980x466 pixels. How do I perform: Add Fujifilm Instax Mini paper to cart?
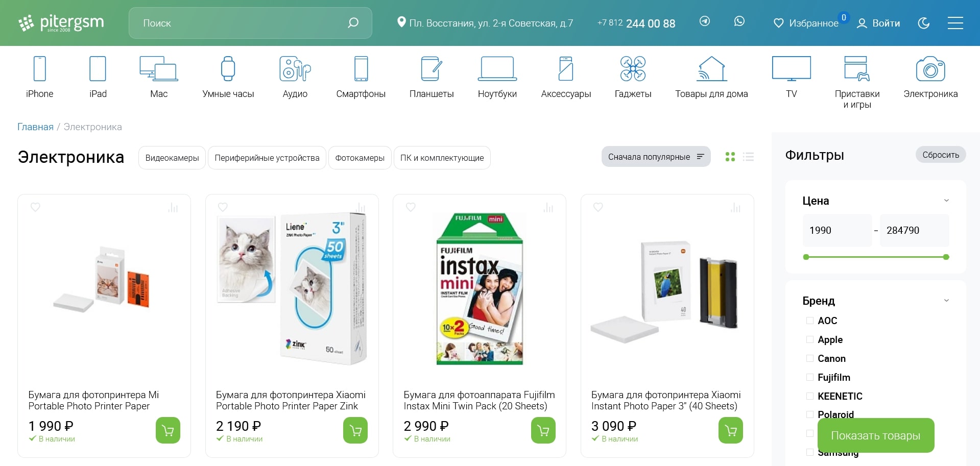(x=543, y=430)
